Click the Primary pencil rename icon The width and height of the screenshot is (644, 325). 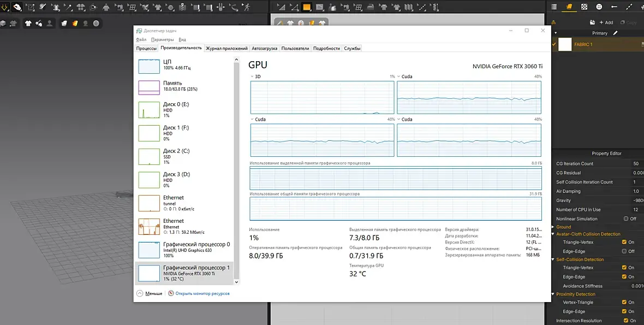point(616,33)
